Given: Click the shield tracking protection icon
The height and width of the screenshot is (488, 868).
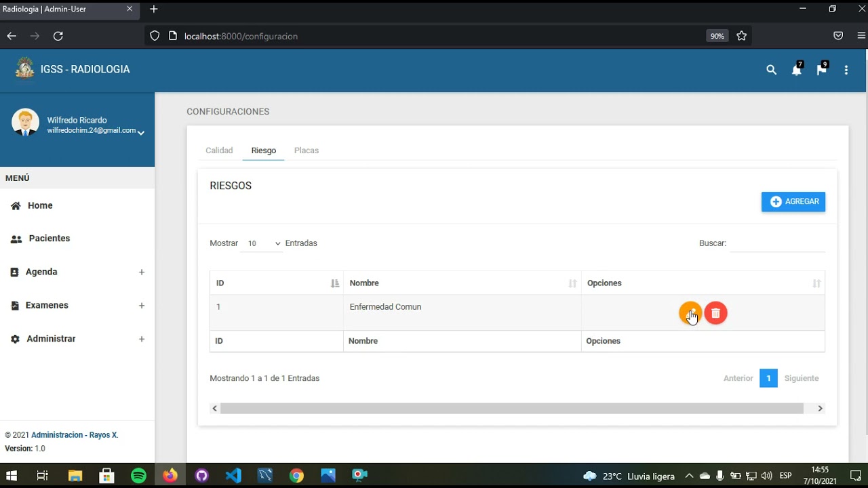Looking at the screenshot, I should pyautogui.click(x=155, y=36).
